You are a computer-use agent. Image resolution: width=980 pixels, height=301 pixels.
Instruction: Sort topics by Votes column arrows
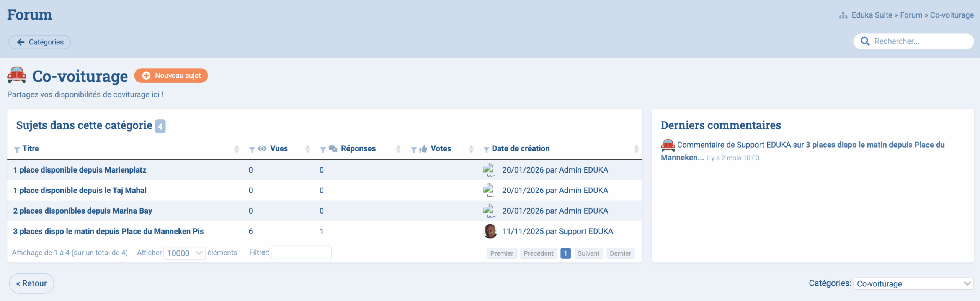tap(471, 149)
